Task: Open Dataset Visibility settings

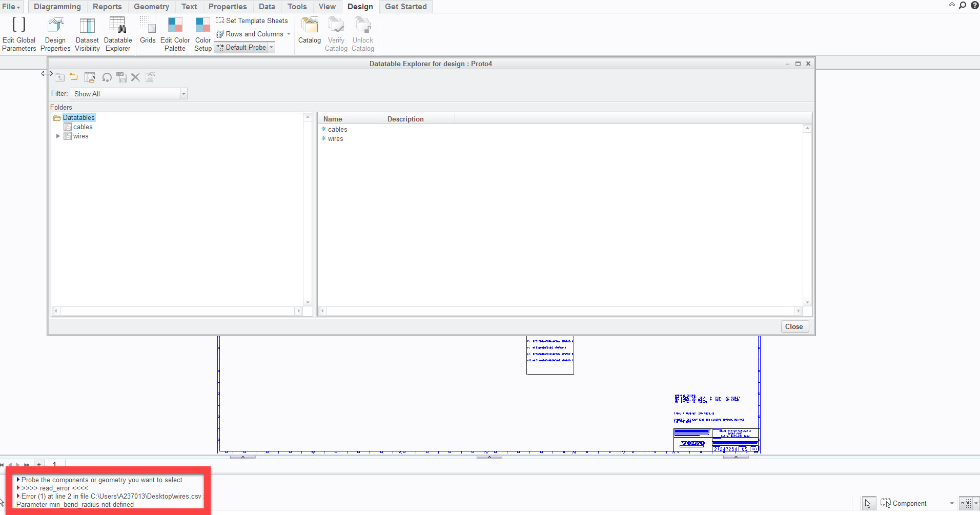Action: 87,34
